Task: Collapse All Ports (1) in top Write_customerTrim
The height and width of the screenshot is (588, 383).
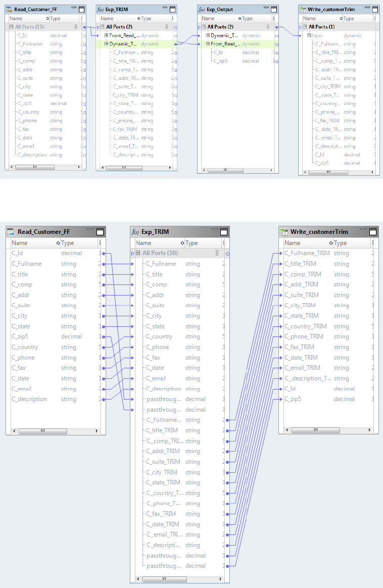Action: [x=305, y=27]
